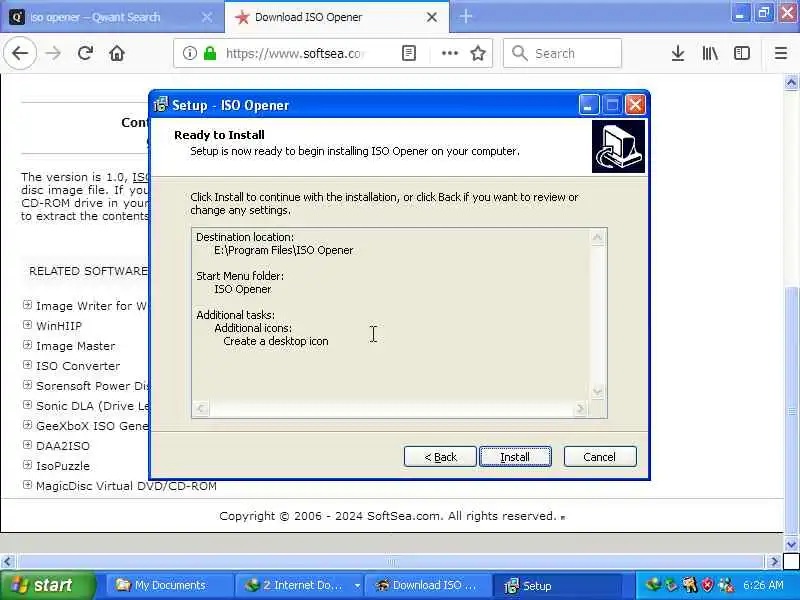Click the Firefox back arrow
Viewport: 800px width, 600px height.
pos(20,53)
